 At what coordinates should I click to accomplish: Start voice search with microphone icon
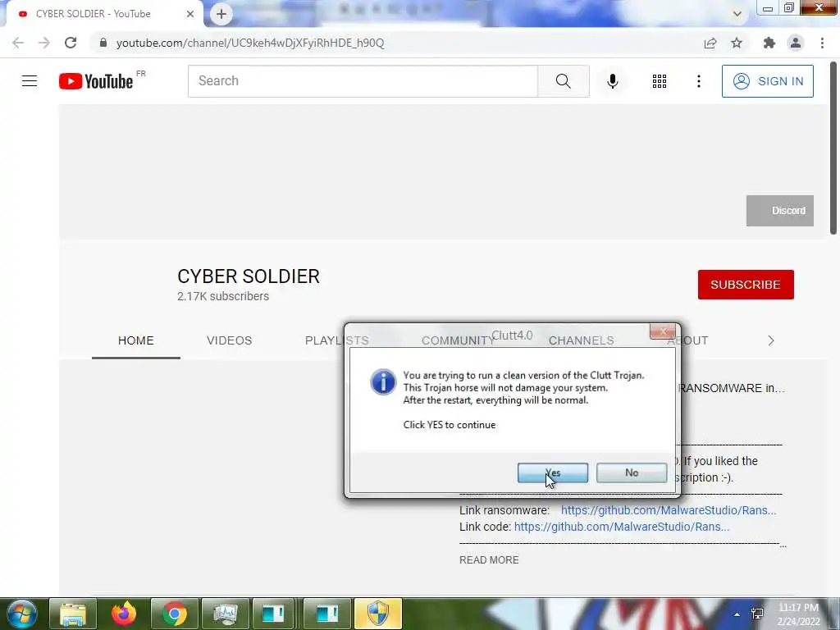click(x=613, y=81)
